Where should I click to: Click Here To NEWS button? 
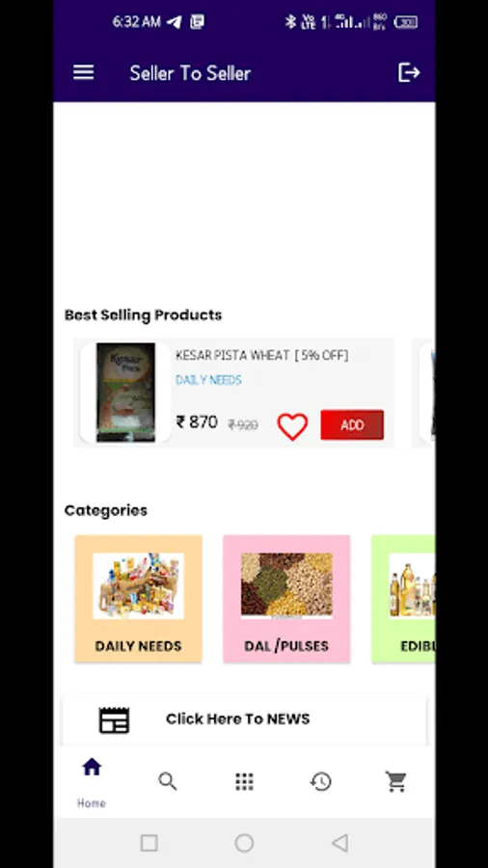click(245, 719)
